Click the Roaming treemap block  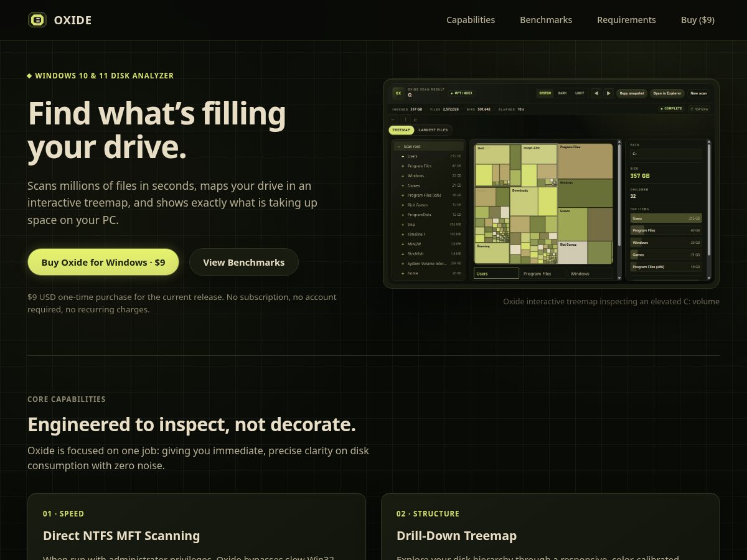[492, 253]
